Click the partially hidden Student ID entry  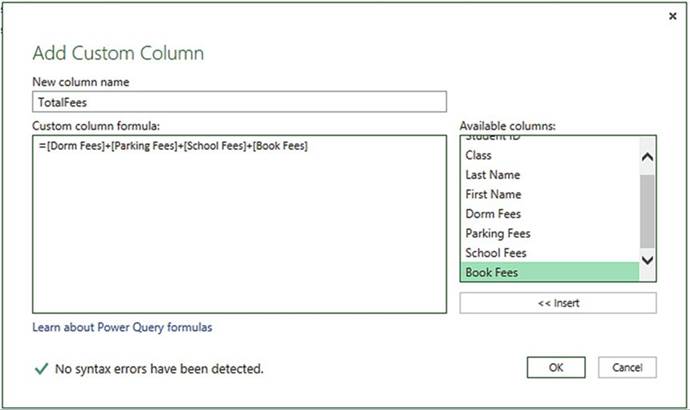coord(492,140)
